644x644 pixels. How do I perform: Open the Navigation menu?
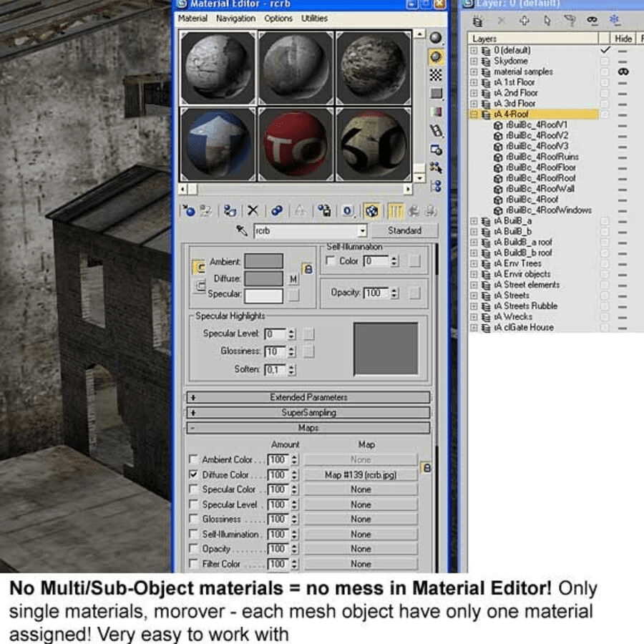coord(235,19)
